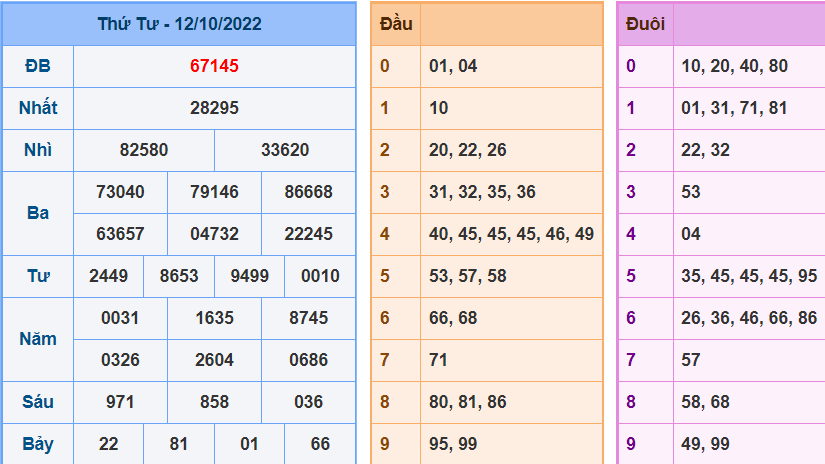825x464 pixels.
Task: Click fourth prize number 0010
Action: click(x=320, y=276)
